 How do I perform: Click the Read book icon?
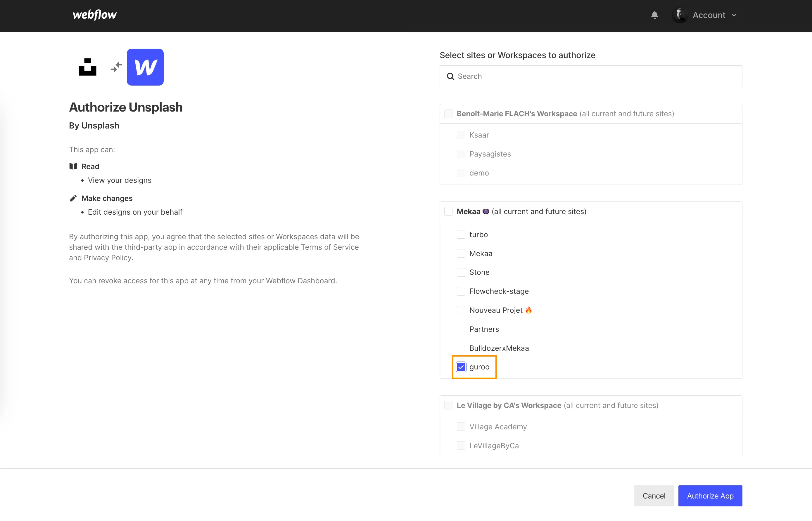click(x=73, y=166)
